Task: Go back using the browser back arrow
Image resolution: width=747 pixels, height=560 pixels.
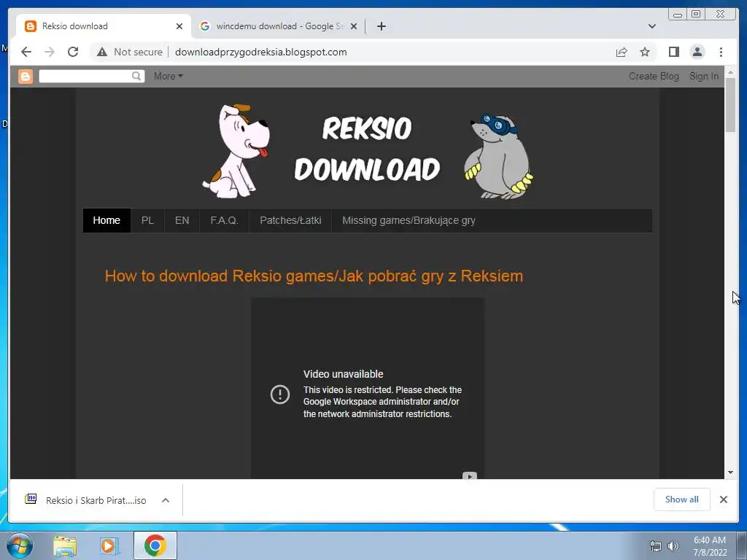Action: coord(26,52)
